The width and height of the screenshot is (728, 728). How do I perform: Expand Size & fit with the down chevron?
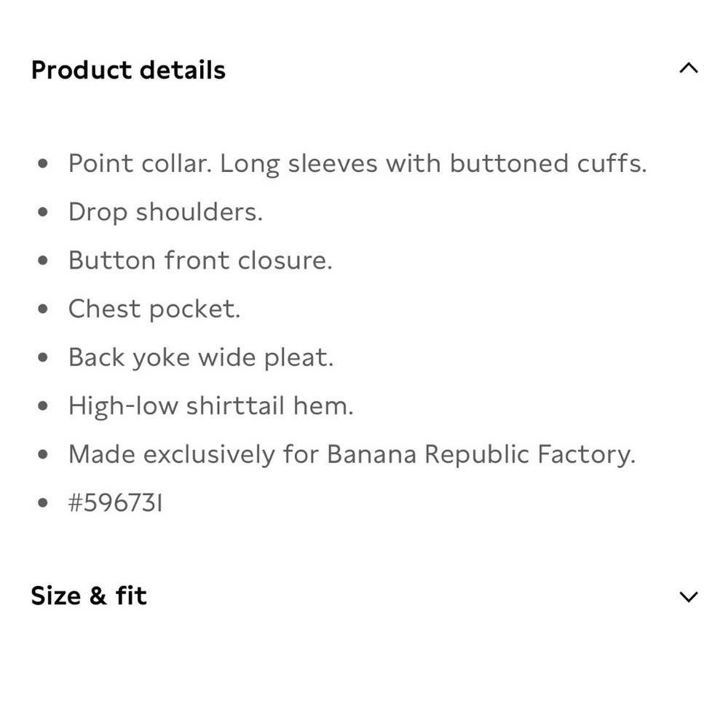tap(689, 597)
